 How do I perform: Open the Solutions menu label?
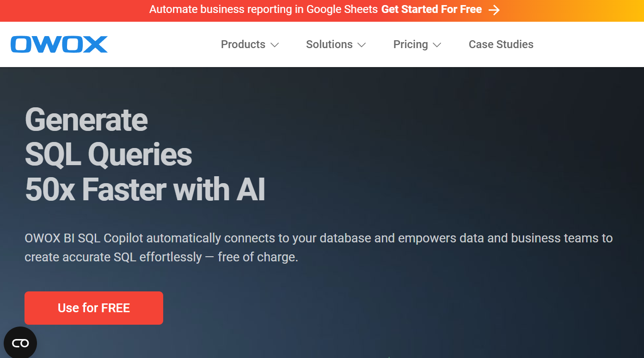(x=329, y=44)
